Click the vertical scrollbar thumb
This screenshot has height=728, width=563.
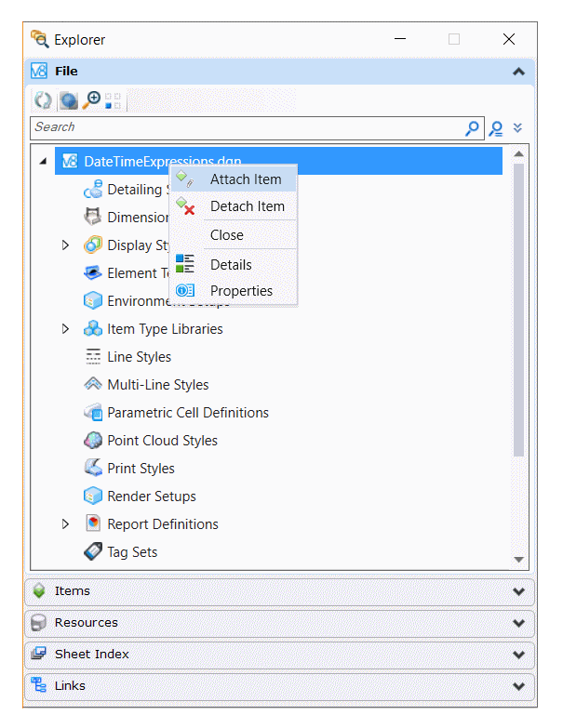(519, 310)
